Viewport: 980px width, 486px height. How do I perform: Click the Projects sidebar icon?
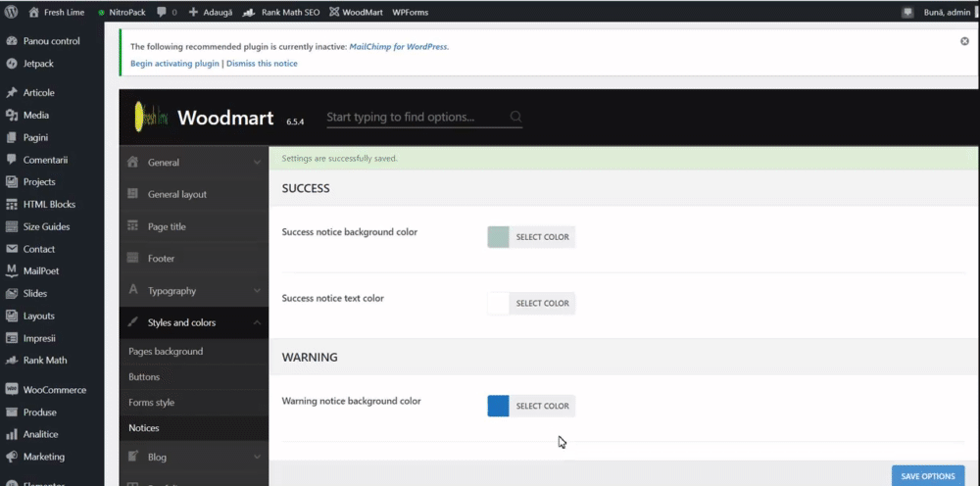[11, 182]
